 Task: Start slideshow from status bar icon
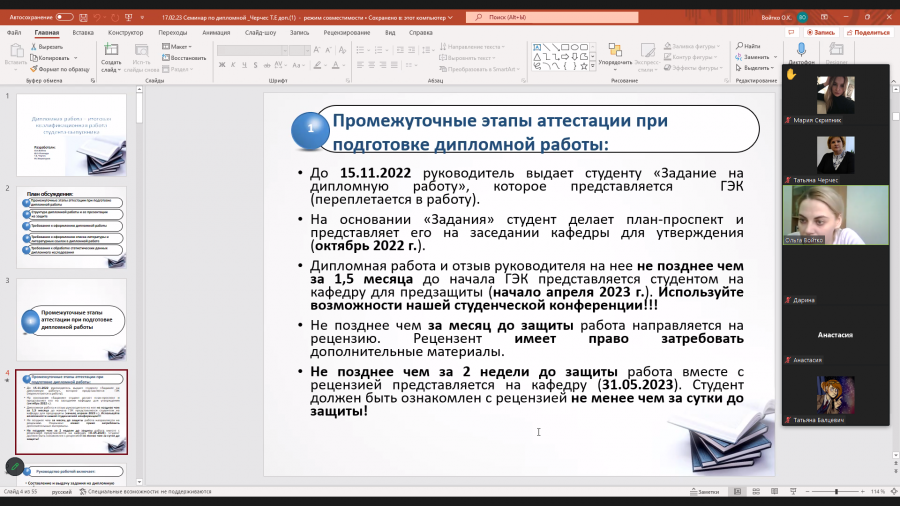pos(793,492)
